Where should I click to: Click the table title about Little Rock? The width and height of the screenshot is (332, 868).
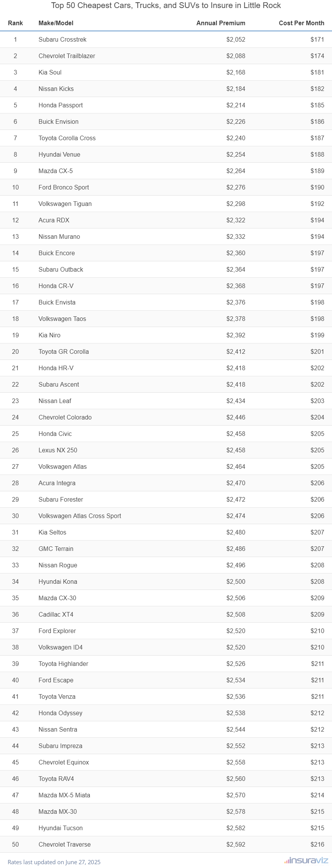pos(166,5)
